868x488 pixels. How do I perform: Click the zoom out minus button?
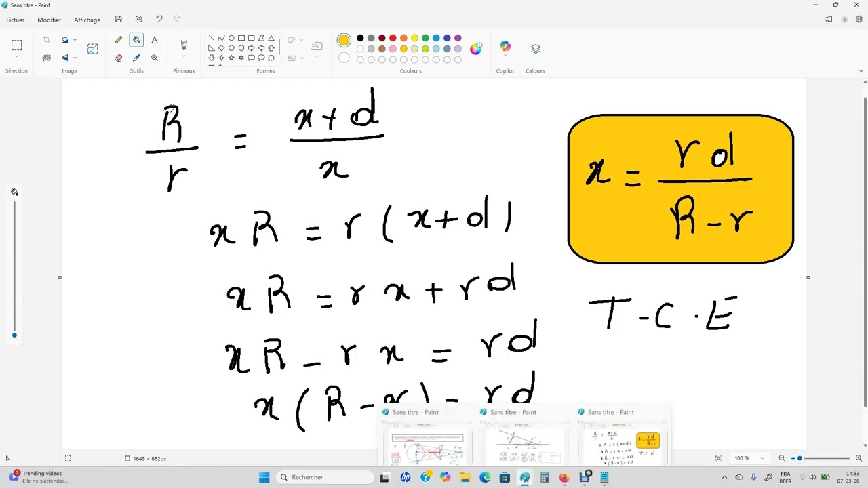pyautogui.click(x=782, y=458)
